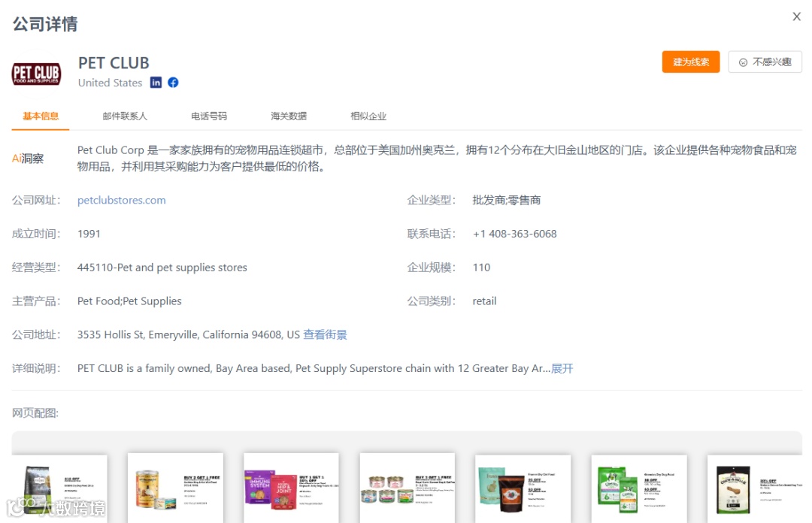Click the 查看街景 link
Viewport: 812px width, 523px height.
[x=325, y=334]
